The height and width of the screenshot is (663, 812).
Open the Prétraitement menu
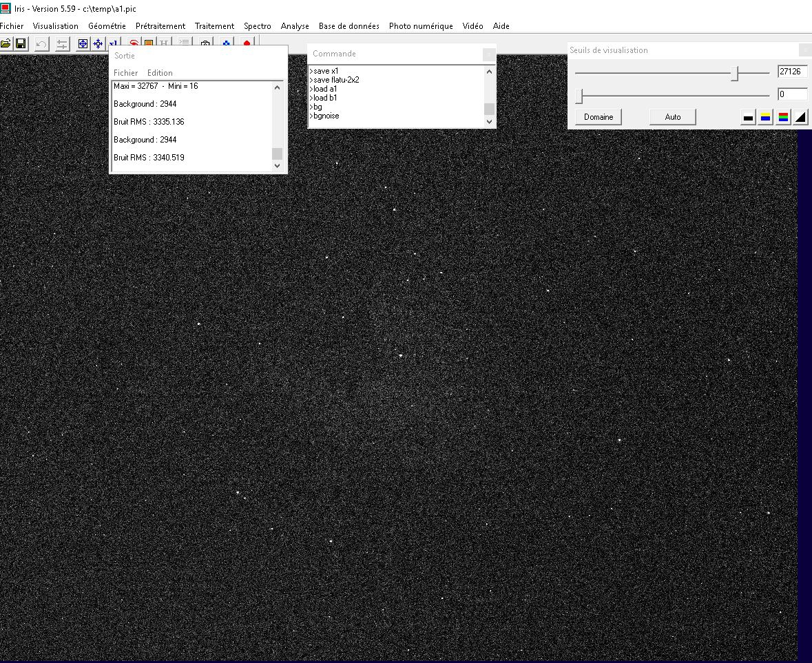point(160,26)
